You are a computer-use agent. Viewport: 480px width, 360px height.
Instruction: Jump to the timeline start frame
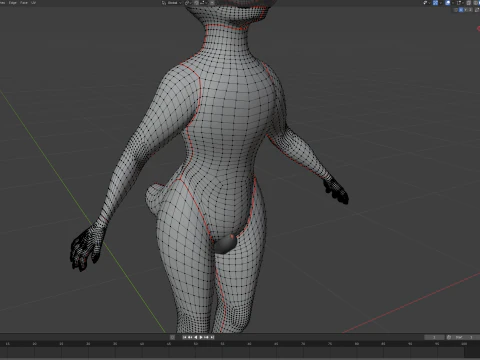coord(185,337)
